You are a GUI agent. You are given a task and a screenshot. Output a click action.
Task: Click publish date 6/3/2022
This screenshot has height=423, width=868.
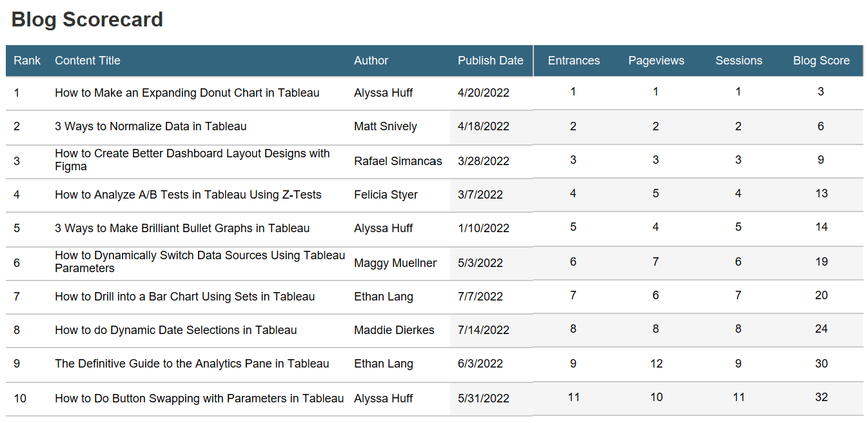click(480, 364)
